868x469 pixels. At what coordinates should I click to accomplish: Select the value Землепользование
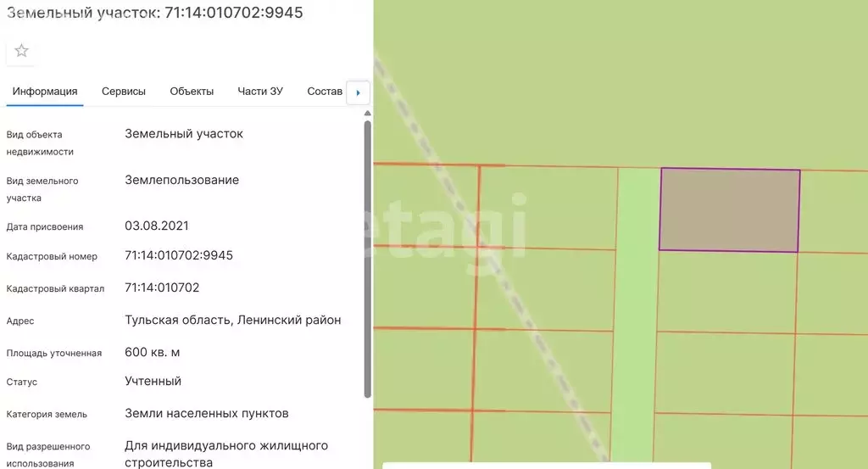pos(181,180)
